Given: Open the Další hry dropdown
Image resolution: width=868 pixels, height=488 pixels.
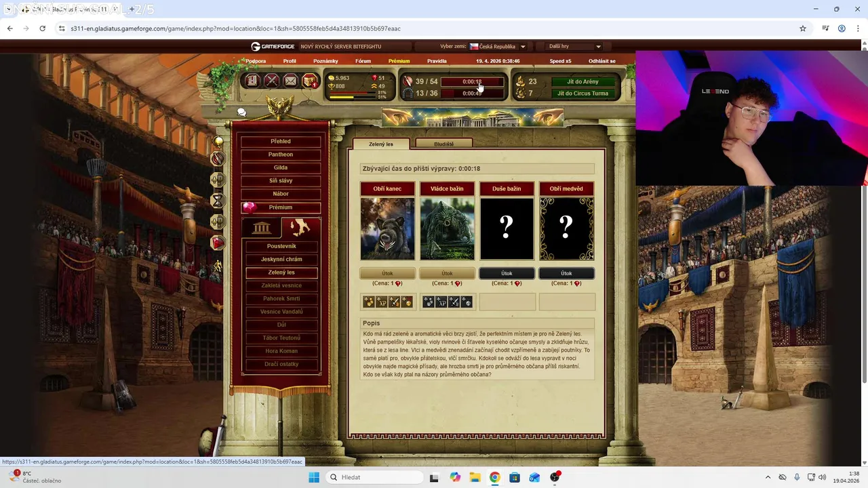Looking at the screenshot, I should click(574, 47).
